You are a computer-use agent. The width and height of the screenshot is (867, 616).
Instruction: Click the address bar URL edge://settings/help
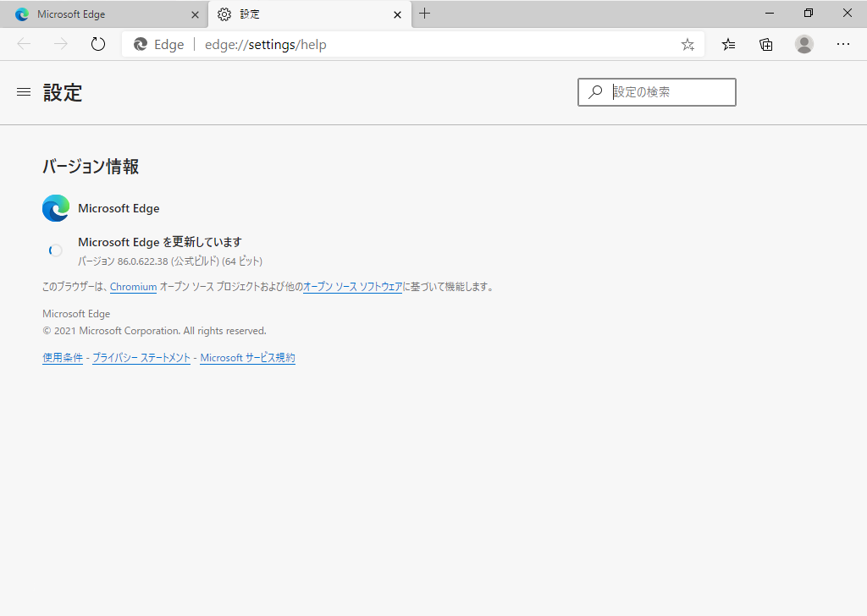click(x=265, y=45)
